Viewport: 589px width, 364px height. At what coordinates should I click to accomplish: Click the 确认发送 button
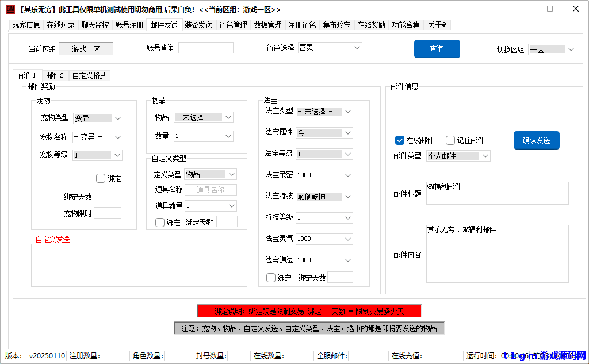[536, 140]
